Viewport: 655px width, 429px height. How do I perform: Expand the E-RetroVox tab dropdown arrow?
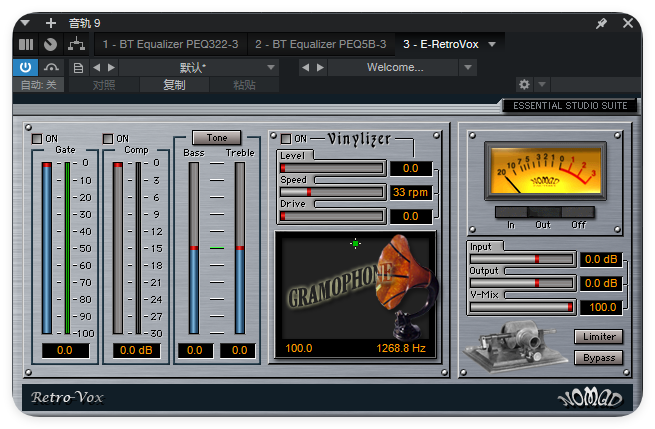pyautogui.click(x=492, y=44)
